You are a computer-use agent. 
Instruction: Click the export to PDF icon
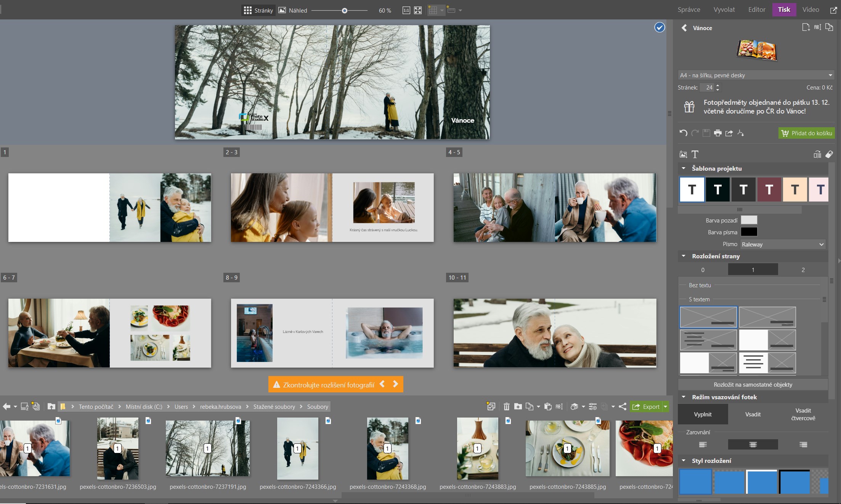[740, 133]
